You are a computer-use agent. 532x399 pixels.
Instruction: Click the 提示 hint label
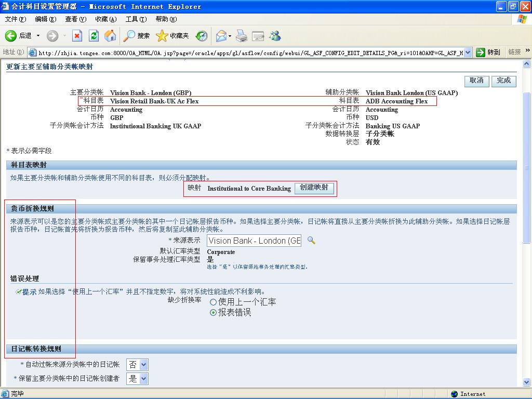pyautogui.click(x=29, y=292)
